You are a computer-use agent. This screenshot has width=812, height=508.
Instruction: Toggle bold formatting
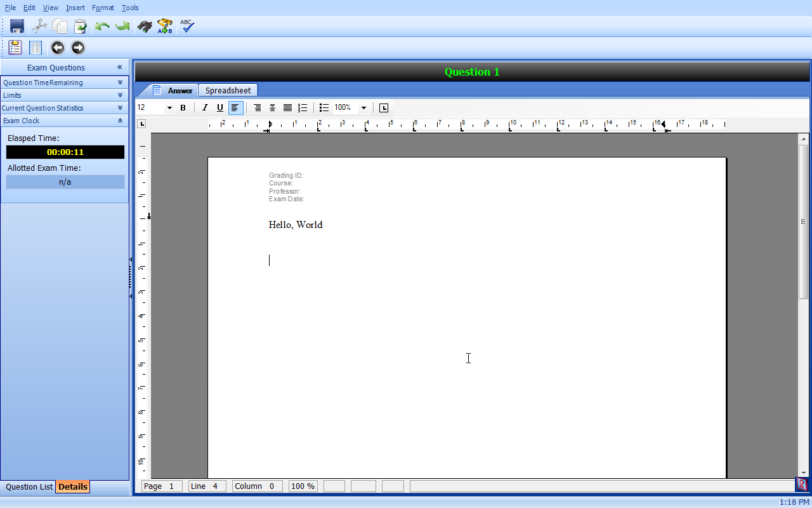pos(183,108)
